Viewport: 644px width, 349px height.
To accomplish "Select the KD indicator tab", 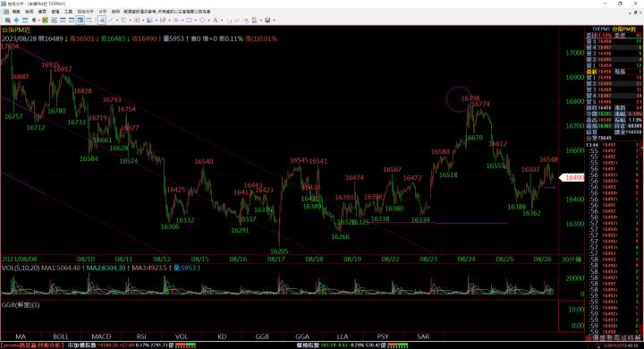I will 222,336.
